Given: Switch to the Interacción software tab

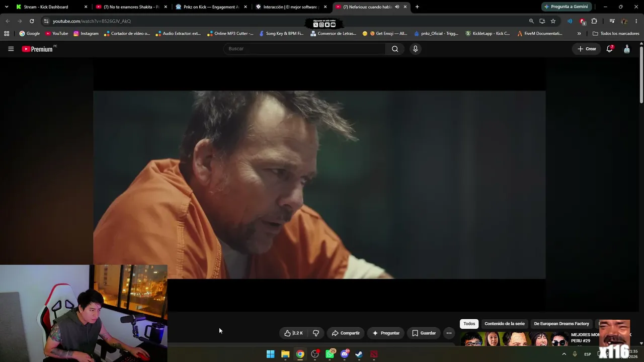Looking at the screenshot, I should [x=291, y=7].
